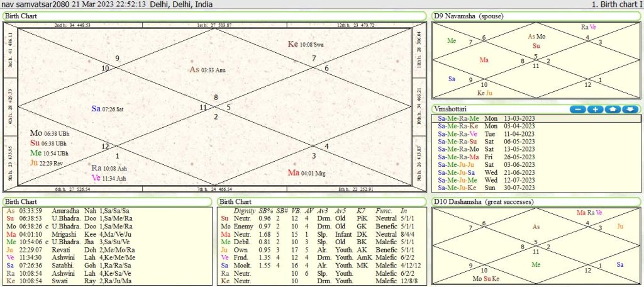Open the Vimshottari panel title

(452, 109)
